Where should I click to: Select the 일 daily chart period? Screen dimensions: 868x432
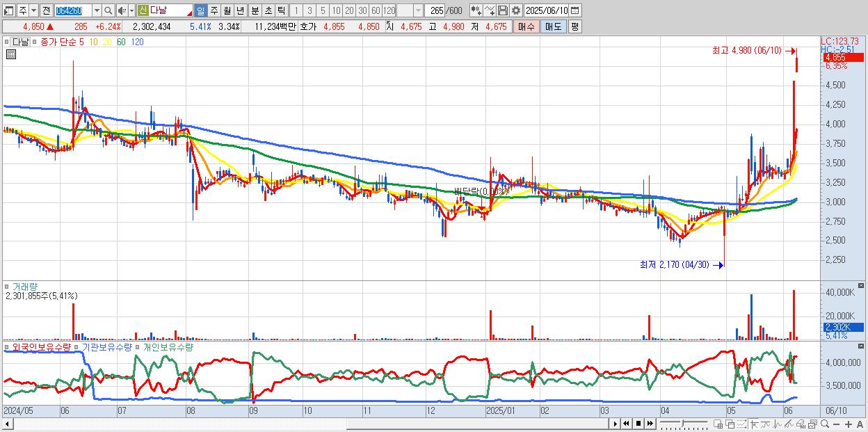(x=201, y=10)
